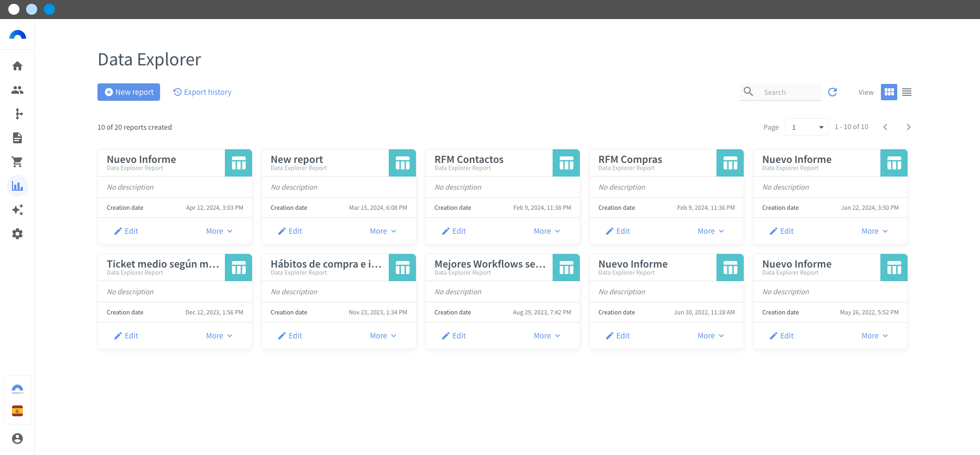Open the sparkle AI icon in sidebar
Image resolution: width=980 pixels, height=455 pixels.
pyautogui.click(x=17, y=210)
